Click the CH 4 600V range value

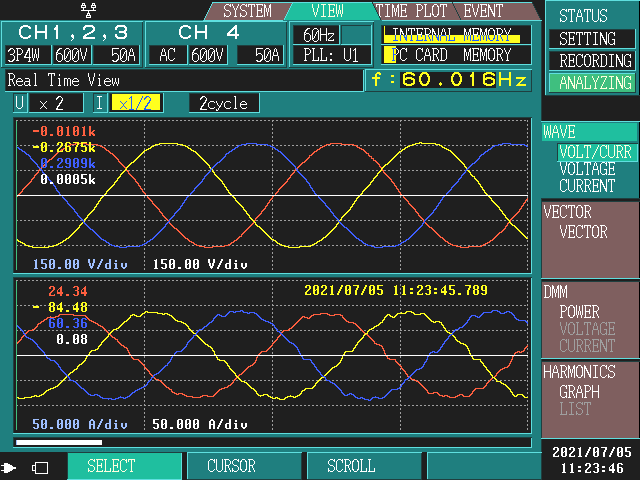(208, 55)
